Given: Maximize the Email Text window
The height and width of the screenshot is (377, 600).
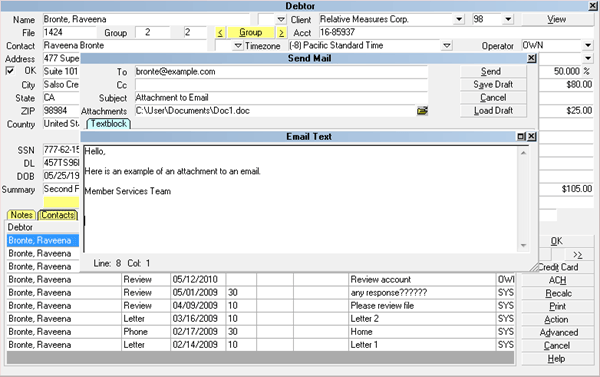Looking at the screenshot, I should tap(521, 137).
